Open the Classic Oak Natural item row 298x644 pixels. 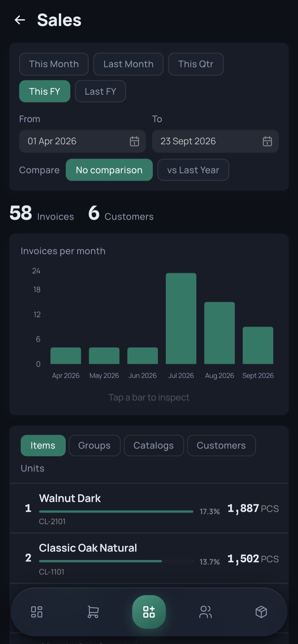click(149, 558)
